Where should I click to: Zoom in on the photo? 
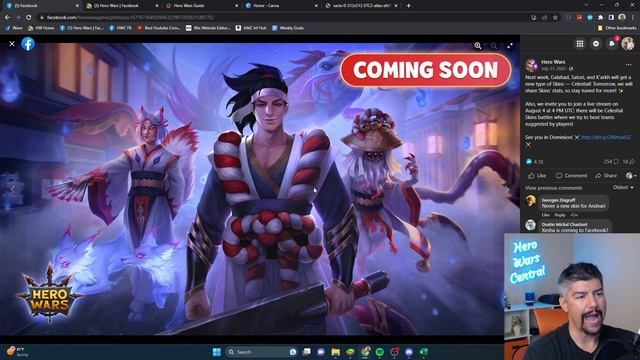pos(478,46)
